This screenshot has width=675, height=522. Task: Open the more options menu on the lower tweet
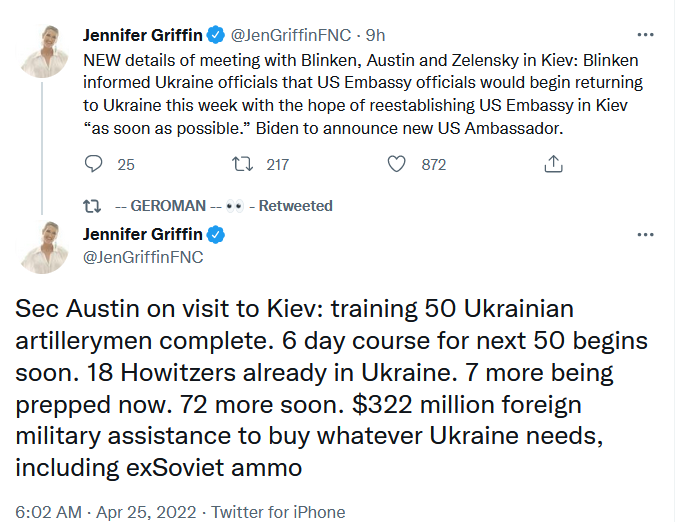click(x=646, y=234)
